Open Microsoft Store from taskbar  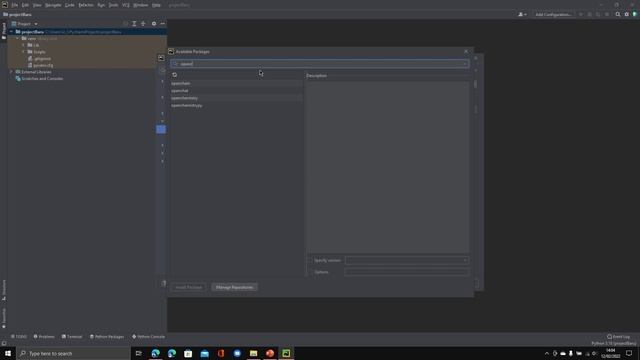(x=188, y=353)
